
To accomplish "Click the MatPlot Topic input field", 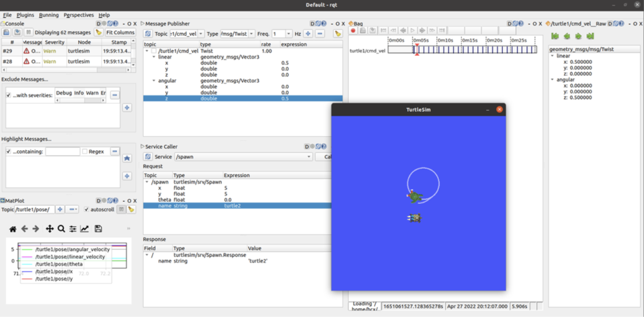I will [35, 209].
